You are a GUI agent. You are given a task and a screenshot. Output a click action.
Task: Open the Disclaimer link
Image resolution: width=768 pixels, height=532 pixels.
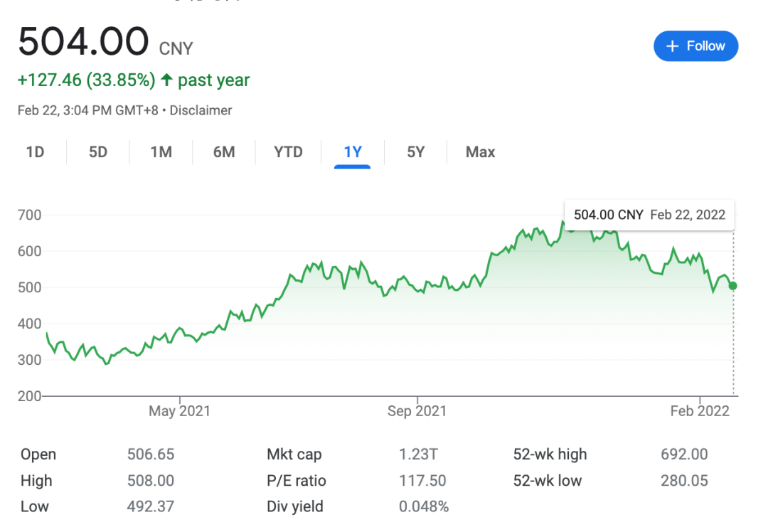pyautogui.click(x=201, y=110)
